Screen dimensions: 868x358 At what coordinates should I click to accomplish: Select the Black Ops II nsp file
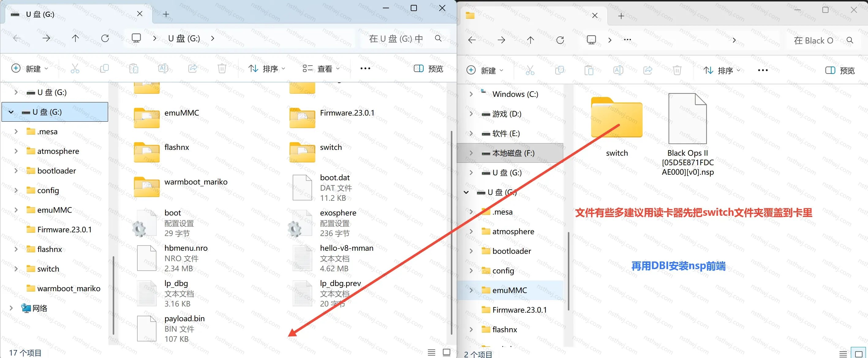click(x=688, y=135)
